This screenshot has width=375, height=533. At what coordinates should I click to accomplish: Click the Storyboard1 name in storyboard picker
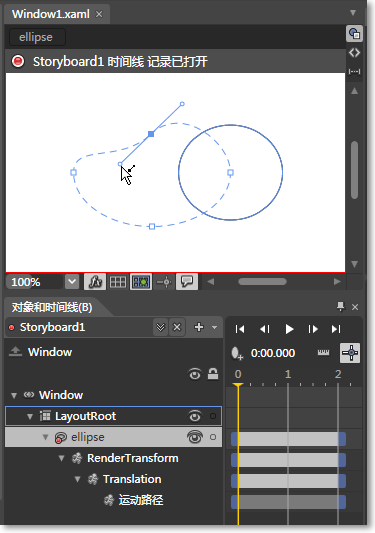[52, 327]
